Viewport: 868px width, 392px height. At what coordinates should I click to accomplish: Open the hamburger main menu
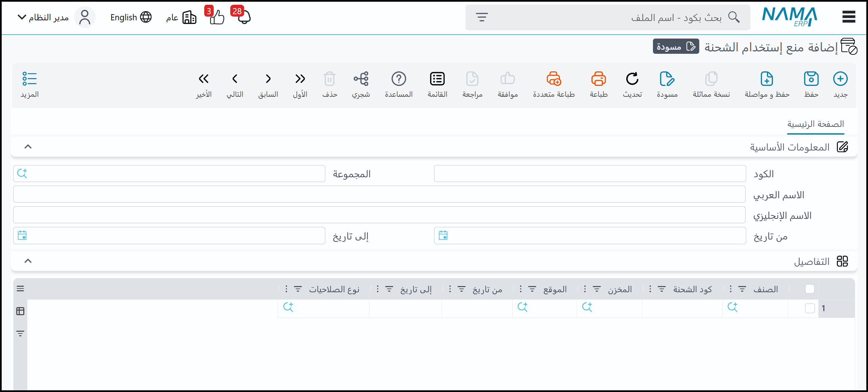coord(848,17)
